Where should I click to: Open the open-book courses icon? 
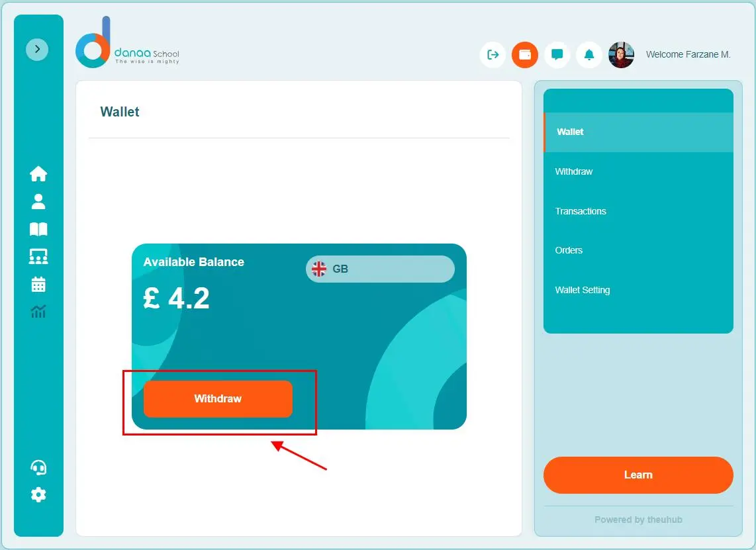click(38, 229)
